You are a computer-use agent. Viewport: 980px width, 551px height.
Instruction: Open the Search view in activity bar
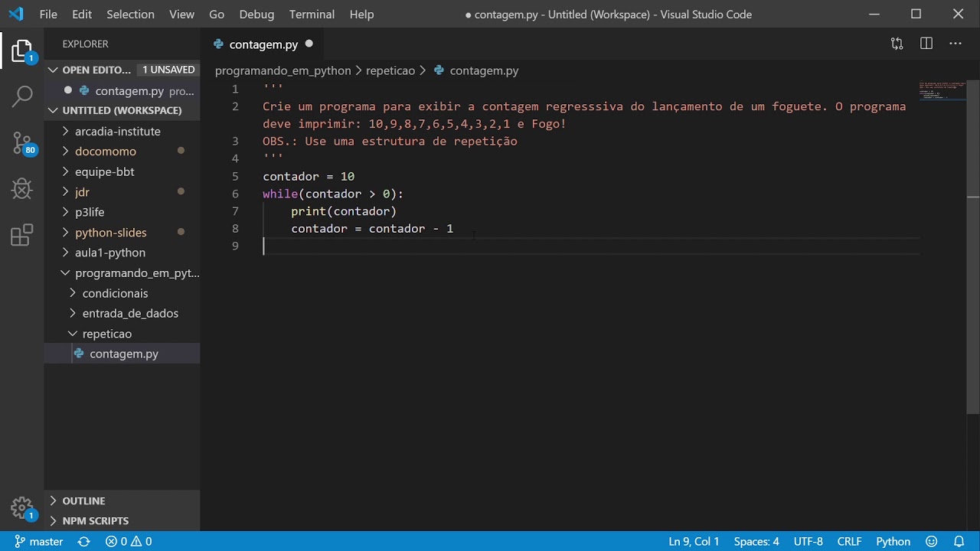click(21, 96)
